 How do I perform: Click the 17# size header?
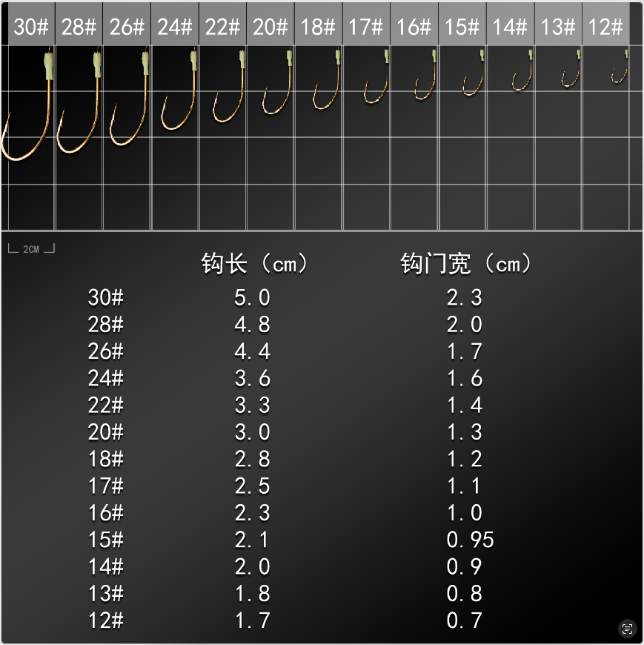click(x=366, y=27)
